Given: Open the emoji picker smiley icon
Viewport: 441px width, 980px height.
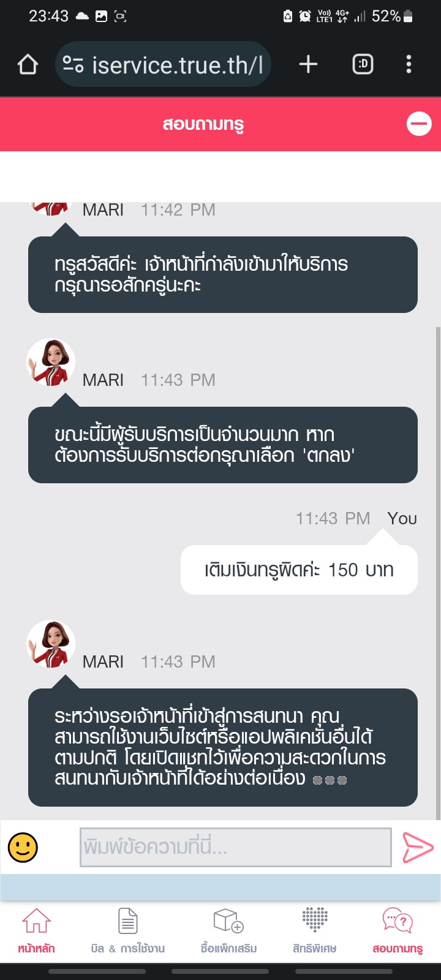Looking at the screenshot, I should [23, 848].
